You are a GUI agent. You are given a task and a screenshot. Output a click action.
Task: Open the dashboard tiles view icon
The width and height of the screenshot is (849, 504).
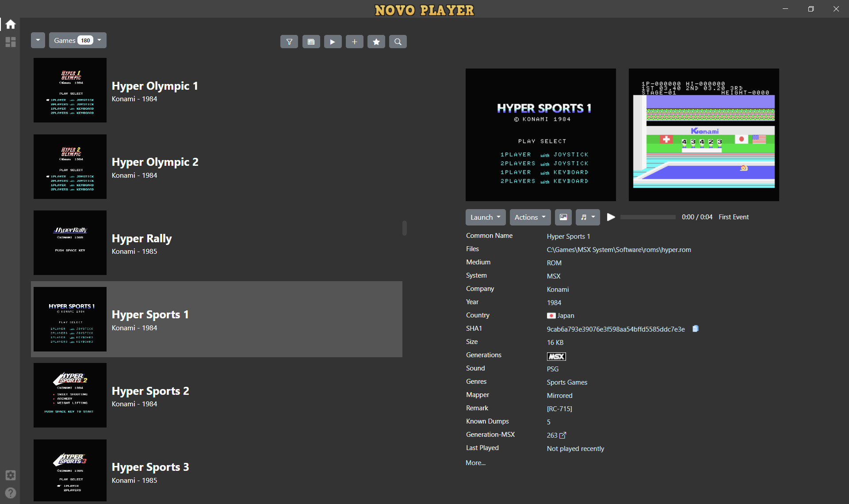point(11,42)
